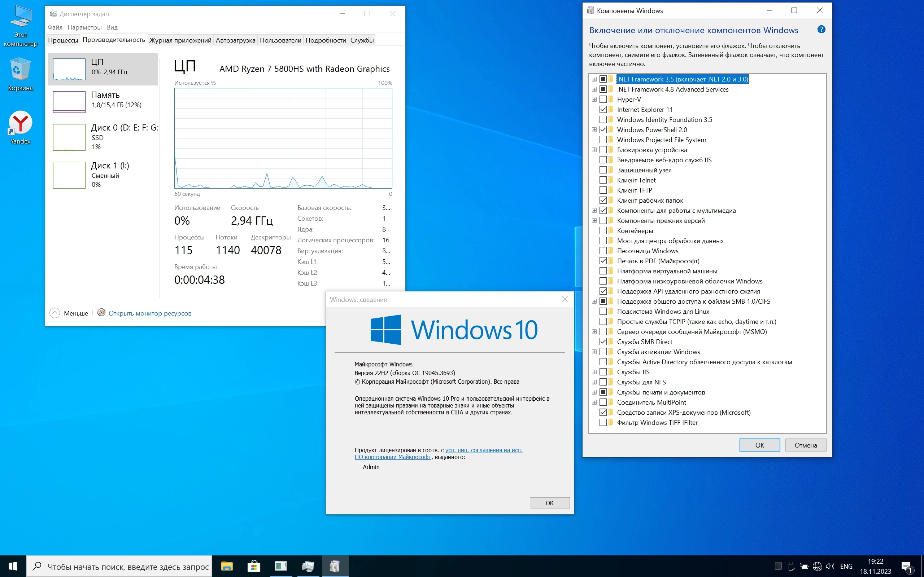
Task: Open the 'Параметры' menu in Task Manager
Action: click(84, 27)
